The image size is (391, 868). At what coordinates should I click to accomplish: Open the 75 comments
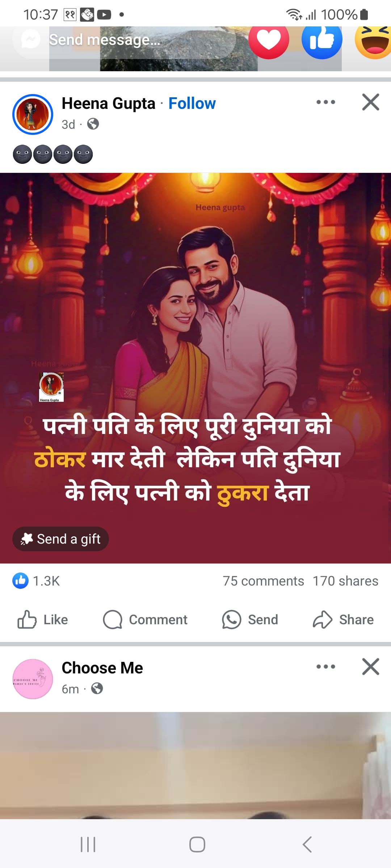coord(263,581)
